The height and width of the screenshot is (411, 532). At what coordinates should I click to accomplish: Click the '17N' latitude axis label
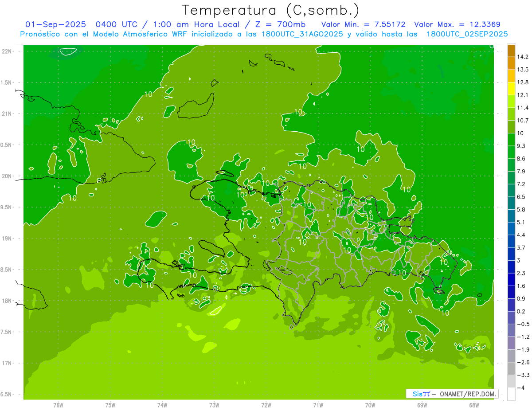click(x=6, y=363)
